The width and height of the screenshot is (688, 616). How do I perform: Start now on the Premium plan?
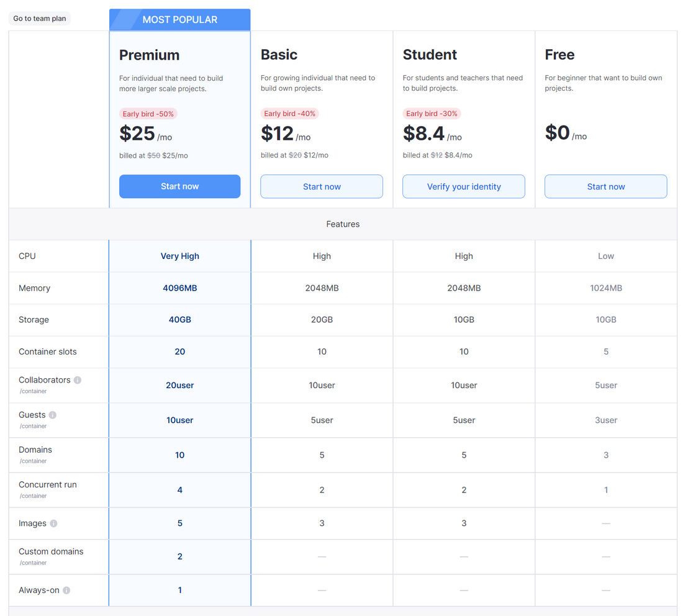click(x=179, y=186)
